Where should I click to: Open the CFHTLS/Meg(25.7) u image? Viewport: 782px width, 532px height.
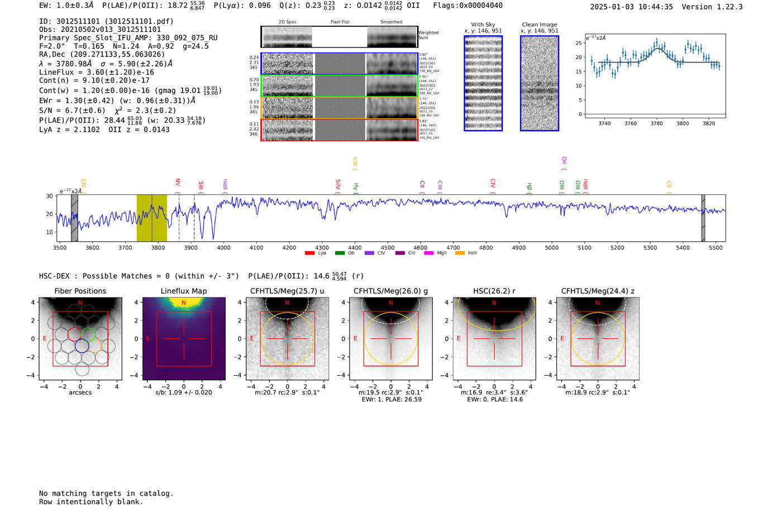coord(288,339)
